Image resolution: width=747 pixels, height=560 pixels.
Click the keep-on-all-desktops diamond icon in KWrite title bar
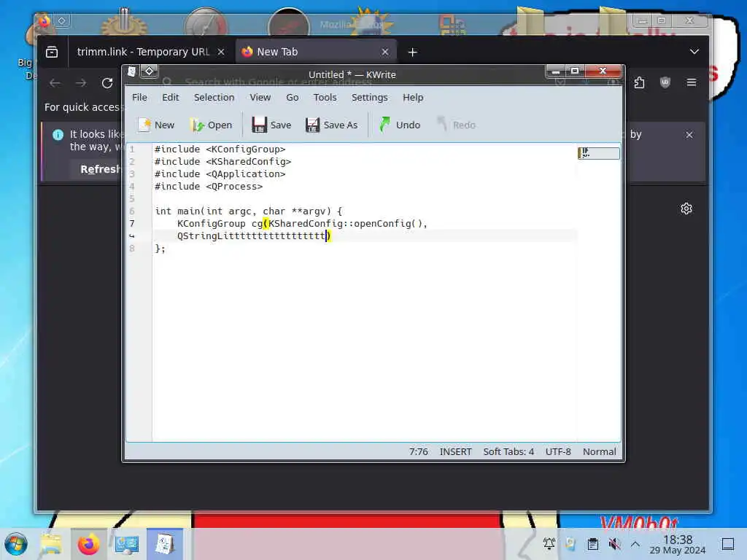[149, 71]
